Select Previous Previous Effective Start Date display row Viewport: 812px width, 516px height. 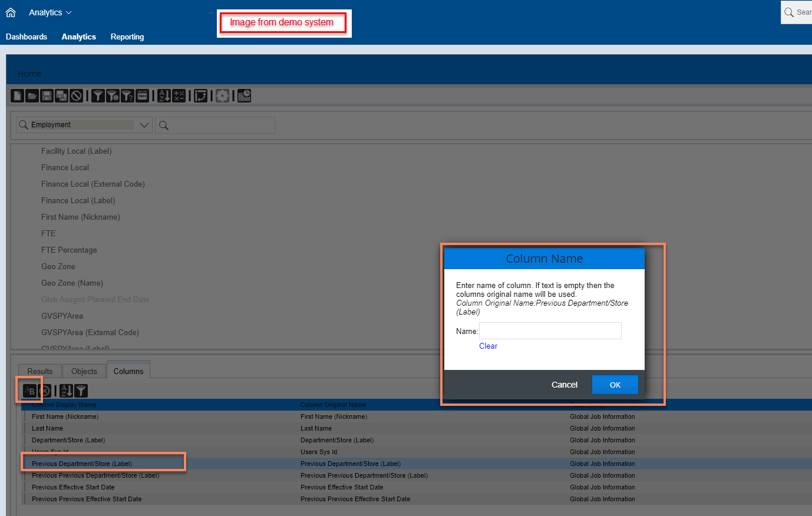pyautogui.click(x=87, y=499)
